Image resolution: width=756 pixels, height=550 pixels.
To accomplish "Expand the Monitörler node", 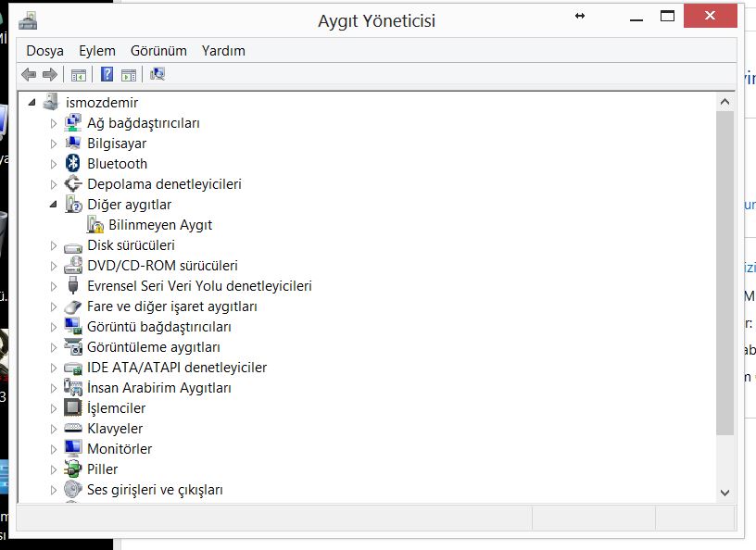I will [x=53, y=449].
